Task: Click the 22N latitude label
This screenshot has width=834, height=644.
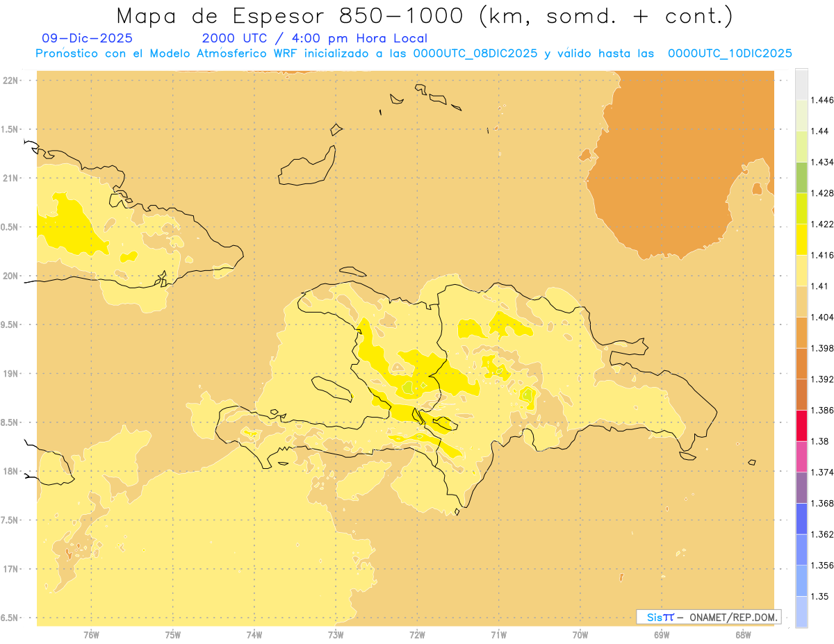Action: tap(10, 81)
